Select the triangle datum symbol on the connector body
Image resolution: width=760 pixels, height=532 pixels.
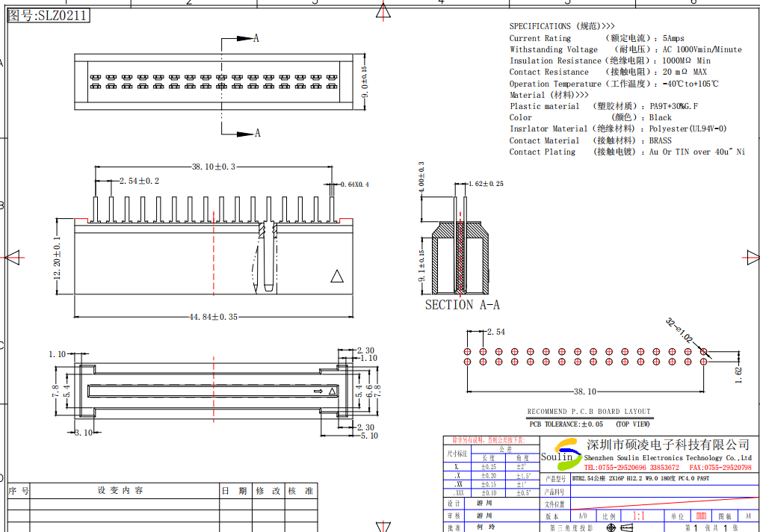(x=337, y=276)
